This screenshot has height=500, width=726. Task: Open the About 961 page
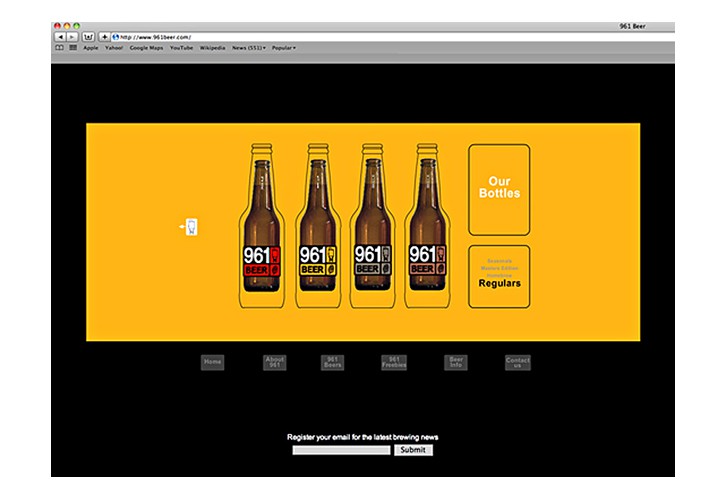[x=275, y=362]
